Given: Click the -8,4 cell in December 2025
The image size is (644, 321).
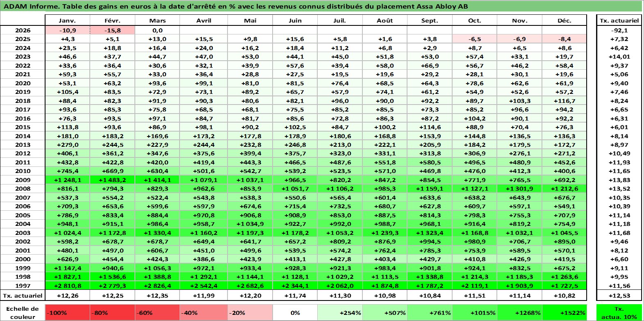Looking at the screenshot, I should click(564, 39).
